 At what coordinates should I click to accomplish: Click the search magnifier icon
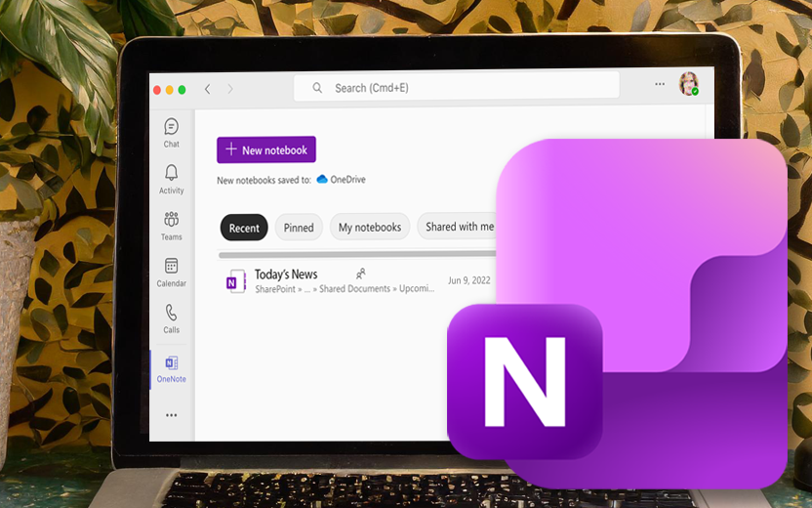[317, 88]
